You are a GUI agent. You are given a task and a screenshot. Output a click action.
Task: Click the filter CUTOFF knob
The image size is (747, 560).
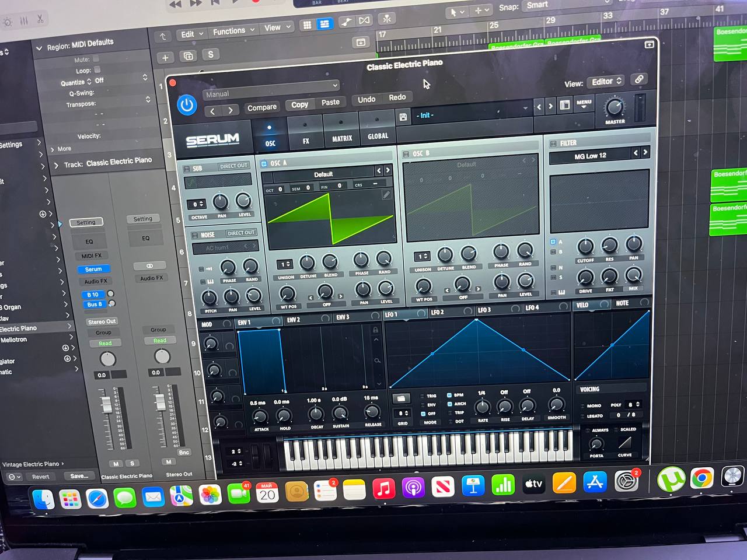(585, 246)
